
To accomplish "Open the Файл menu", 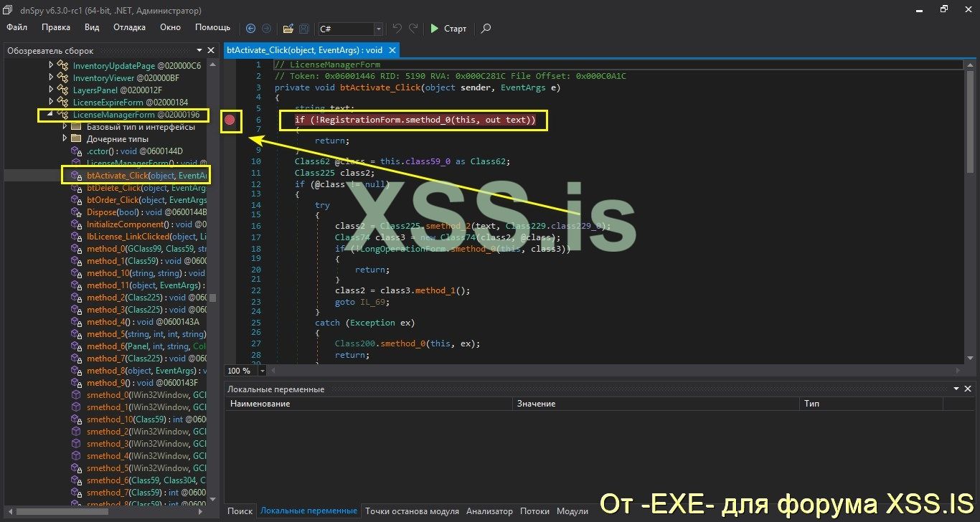I will 17,27.
